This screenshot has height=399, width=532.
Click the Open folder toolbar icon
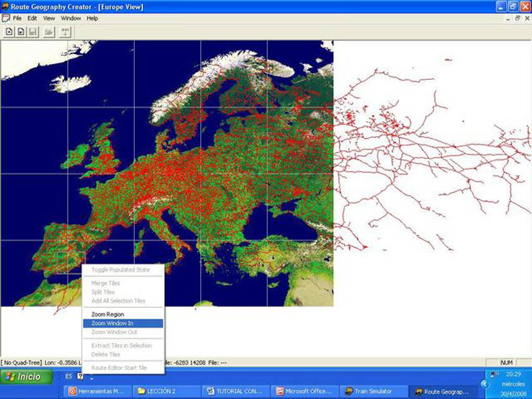pos(49,31)
